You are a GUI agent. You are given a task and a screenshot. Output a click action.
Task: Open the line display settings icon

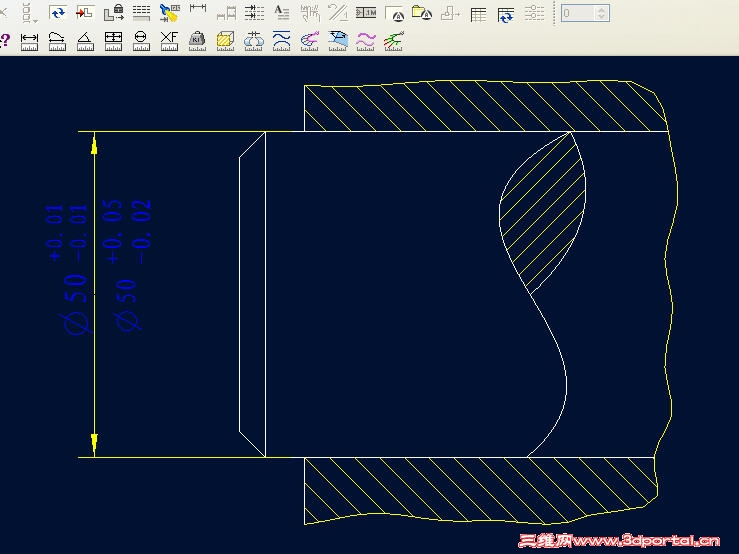tap(141, 13)
